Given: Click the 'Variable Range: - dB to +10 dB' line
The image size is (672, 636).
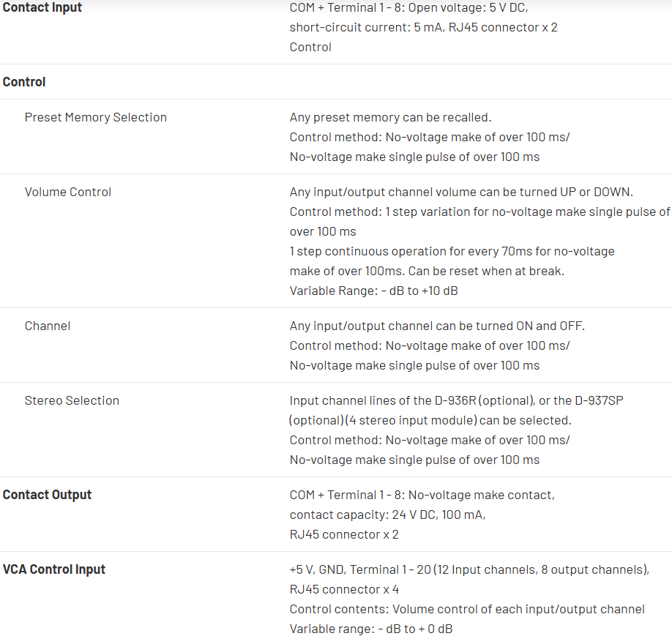Looking at the screenshot, I should (x=374, y=291).
